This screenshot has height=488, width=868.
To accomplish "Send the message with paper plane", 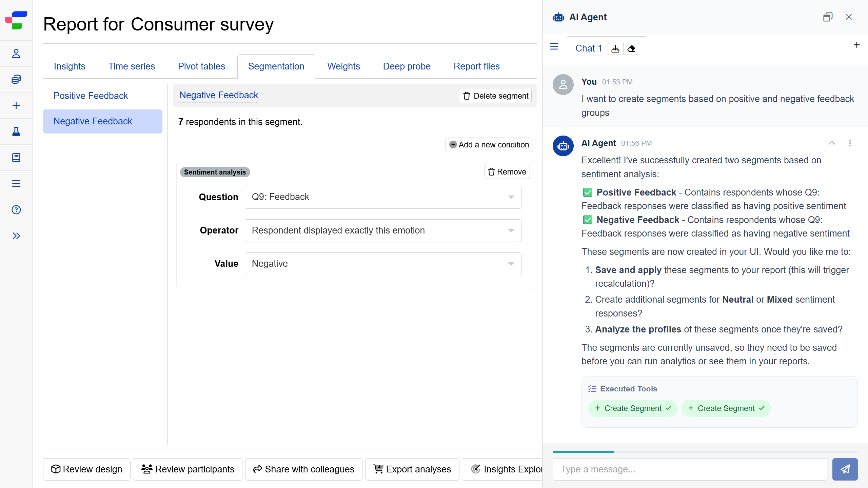I will [845, 469].
